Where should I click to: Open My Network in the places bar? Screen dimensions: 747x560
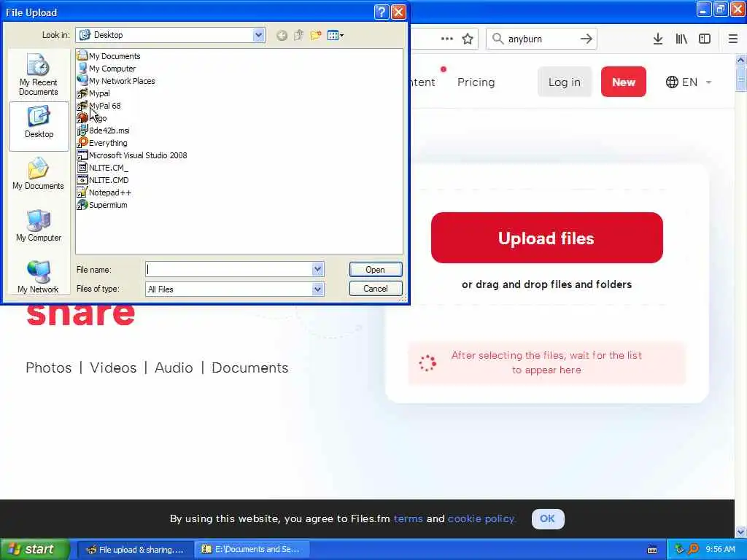coord(39,276)
